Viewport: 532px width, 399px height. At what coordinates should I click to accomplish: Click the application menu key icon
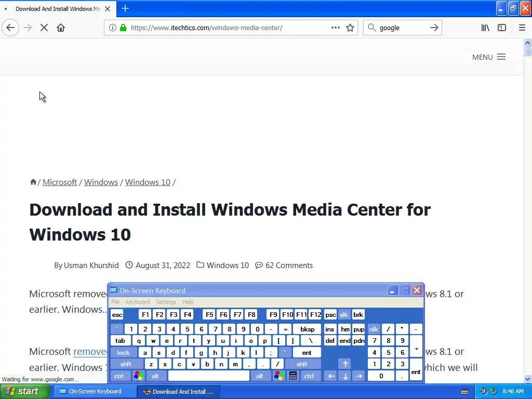click(x=293, y=376)
